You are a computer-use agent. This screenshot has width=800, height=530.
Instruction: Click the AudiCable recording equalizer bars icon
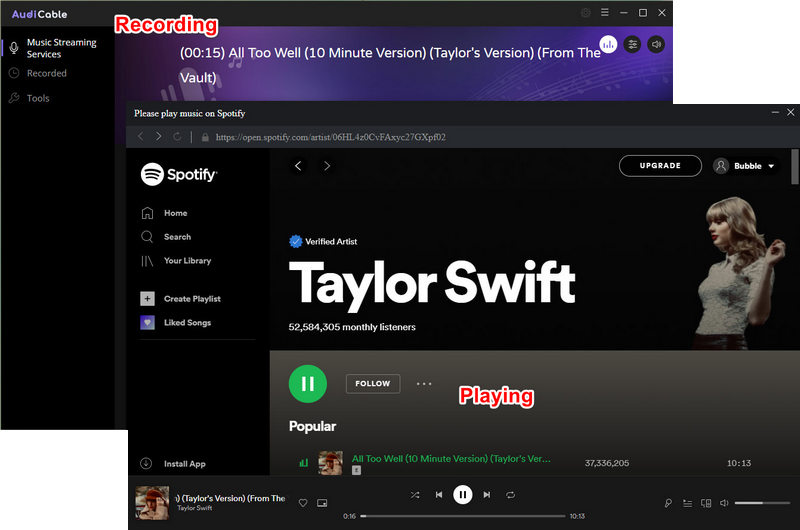[608, 44]
